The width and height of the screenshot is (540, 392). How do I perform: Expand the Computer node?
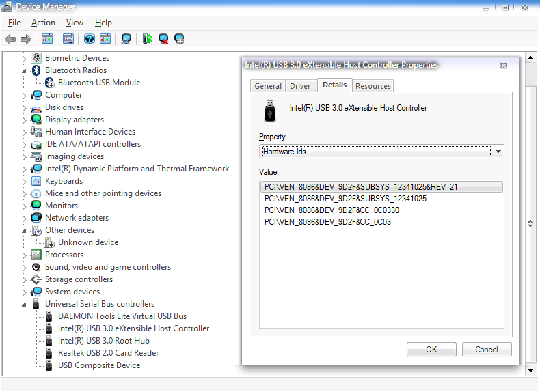point(24,96)
